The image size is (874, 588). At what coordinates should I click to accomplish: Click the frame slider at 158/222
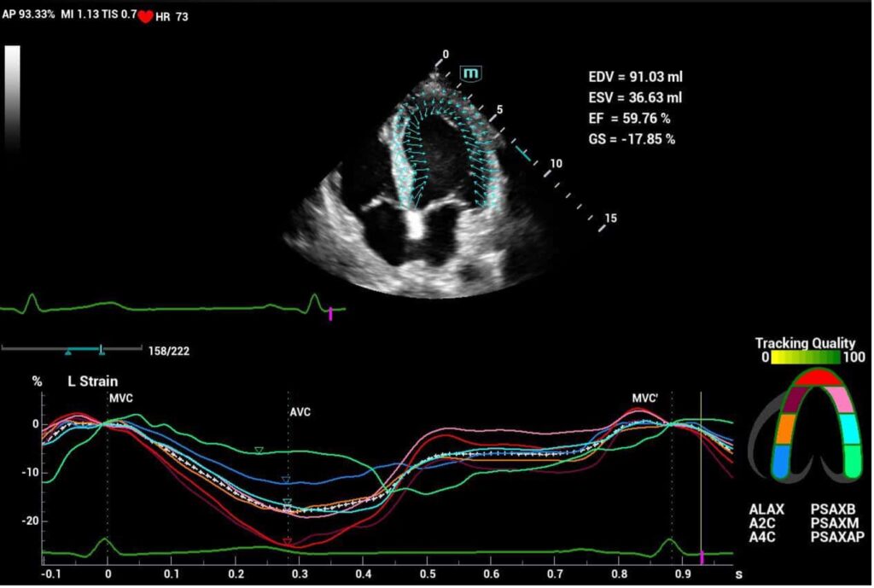click(x=101, y=349)
